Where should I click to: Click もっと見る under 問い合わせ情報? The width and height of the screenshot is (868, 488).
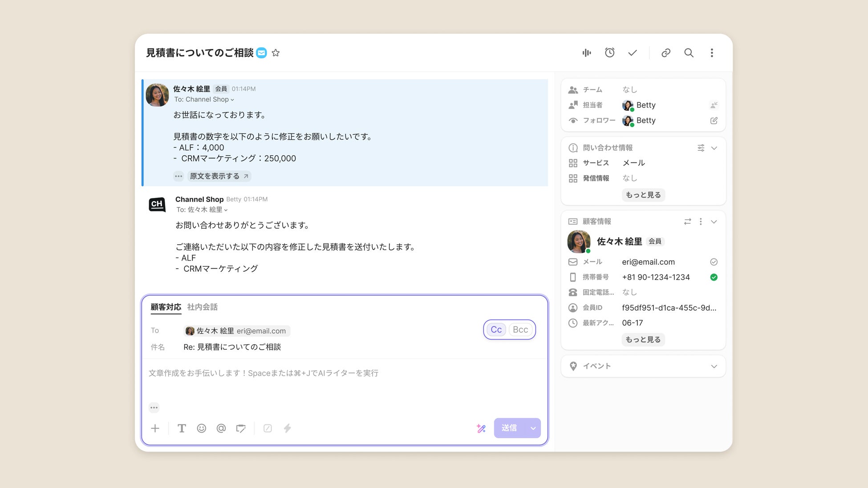coord(643,195)
